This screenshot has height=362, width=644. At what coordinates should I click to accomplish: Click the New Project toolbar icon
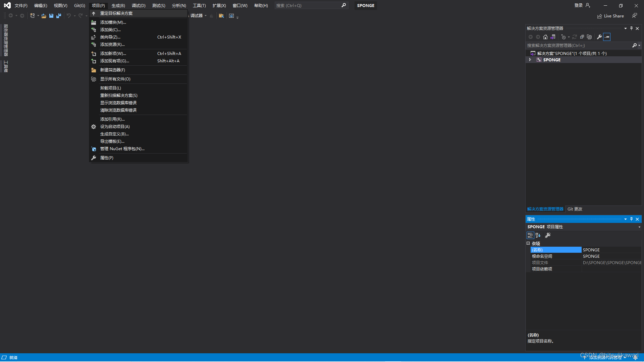(32, 16)
